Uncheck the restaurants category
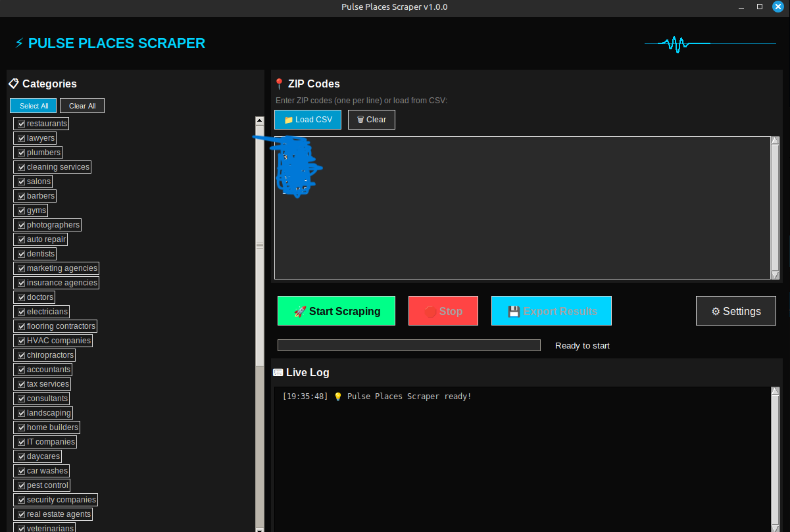This screenshot has height=532, width=790. [21, 123]
